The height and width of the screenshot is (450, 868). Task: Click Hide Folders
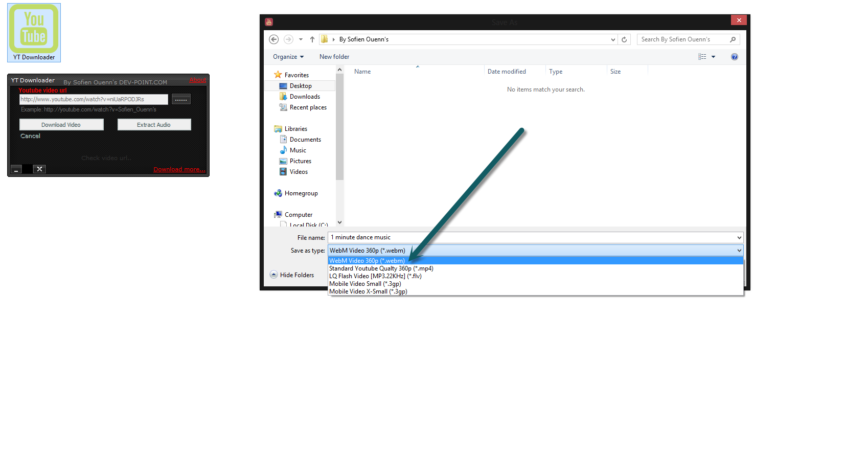point(292,275)
